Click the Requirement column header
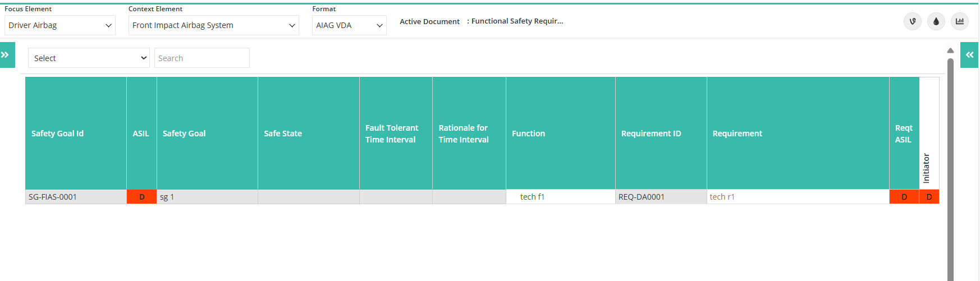This screenshot has width=980, height=281. tap(798, 133)
